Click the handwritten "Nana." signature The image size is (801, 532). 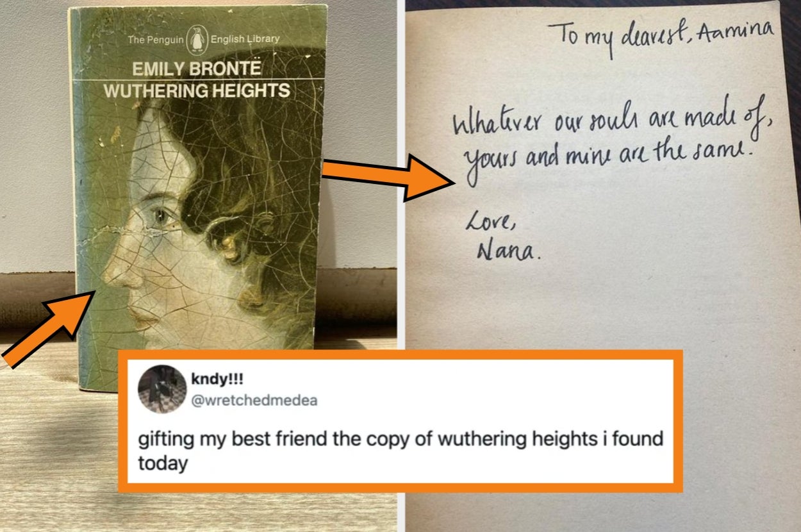click(508, 251)
